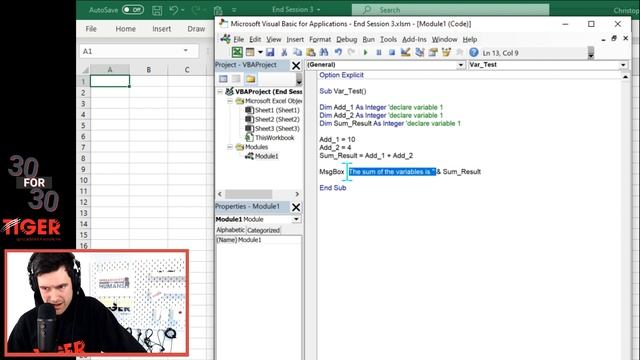Select Module1 in project tree
This screenshot has height=360, width=640.
pos(267,156)
